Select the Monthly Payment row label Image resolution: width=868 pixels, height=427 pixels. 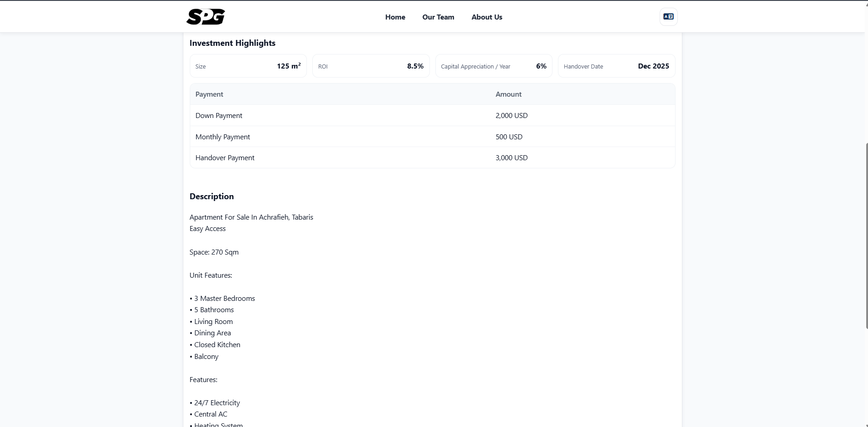point(222,137)
